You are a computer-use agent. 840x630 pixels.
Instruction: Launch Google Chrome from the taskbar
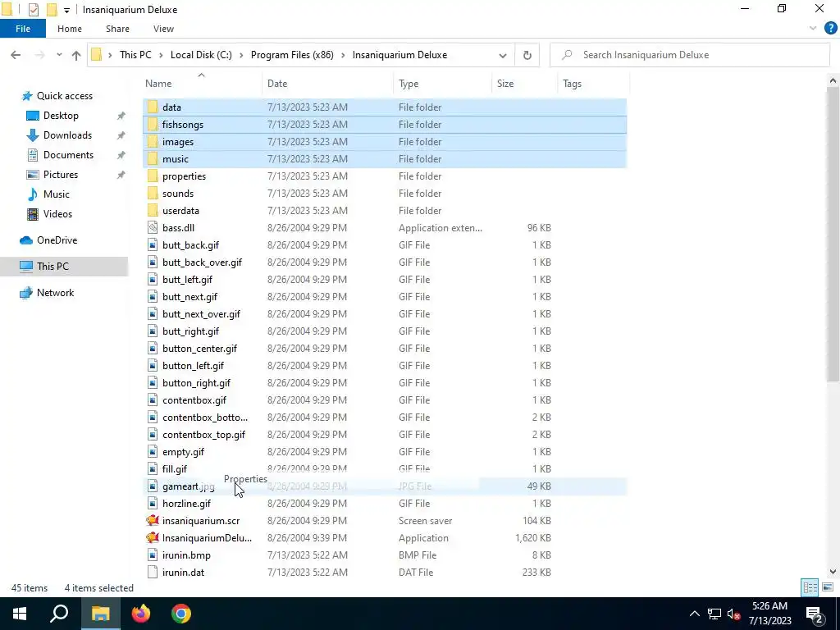point(181,614)
